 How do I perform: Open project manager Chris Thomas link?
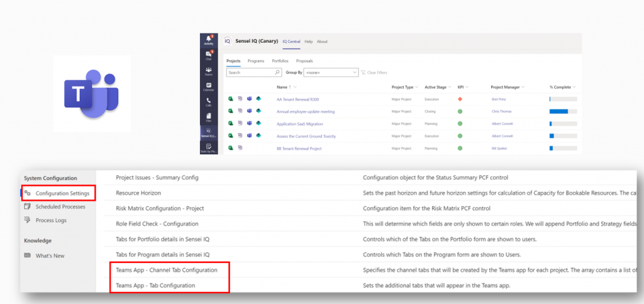pyautogui.click(x=500, y=112)
